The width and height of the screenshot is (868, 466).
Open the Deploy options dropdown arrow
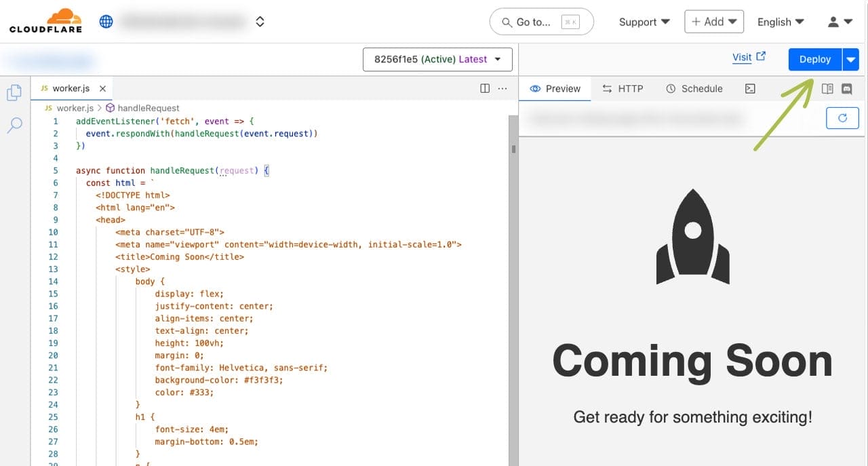click(x=851, y=60)
